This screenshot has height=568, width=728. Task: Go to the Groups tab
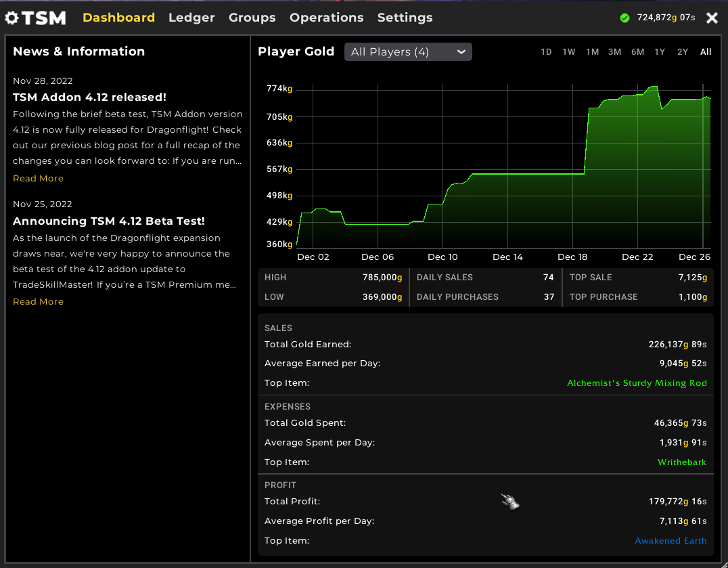coord(252,18)
